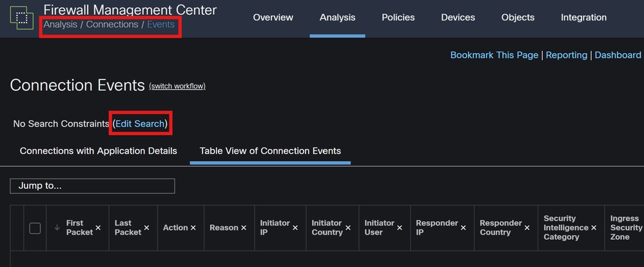Open the Analysis menu
The image size is (644, 267).
point(338,17)
